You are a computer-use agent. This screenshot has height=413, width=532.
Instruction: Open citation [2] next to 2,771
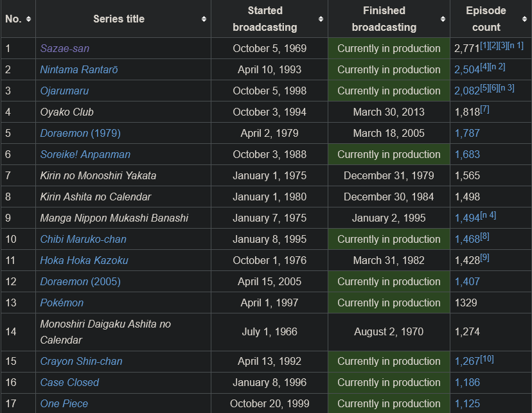tap(494, 46)
